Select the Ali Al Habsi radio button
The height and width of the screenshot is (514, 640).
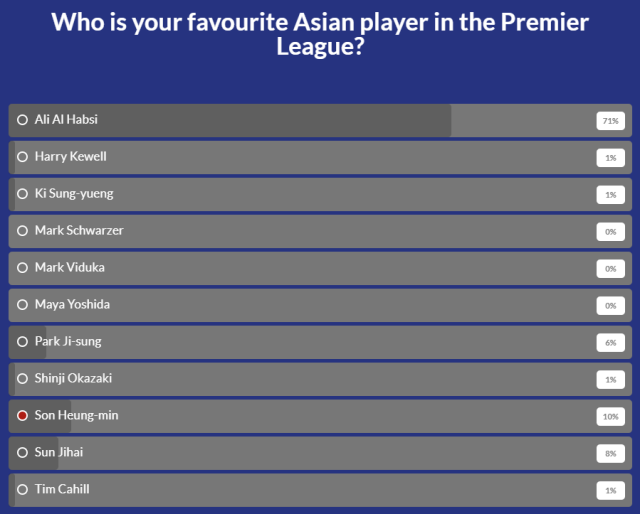point(22,120)
